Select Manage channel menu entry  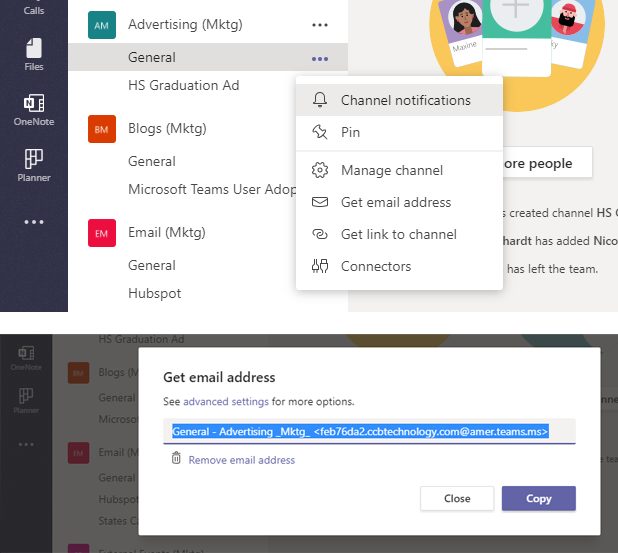(x=399, y=170)
